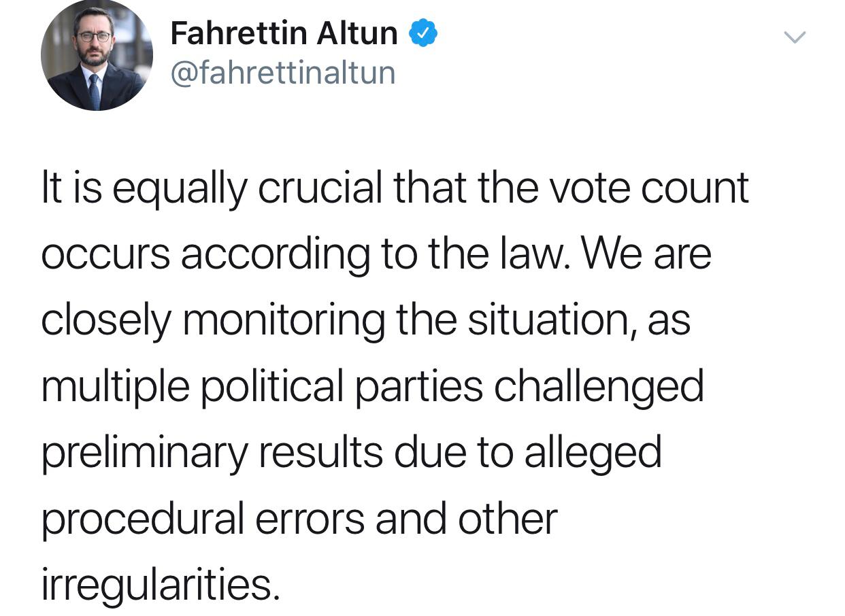
Task: Click the word "irregularities" in the tweet
Action: pos(160,584)
